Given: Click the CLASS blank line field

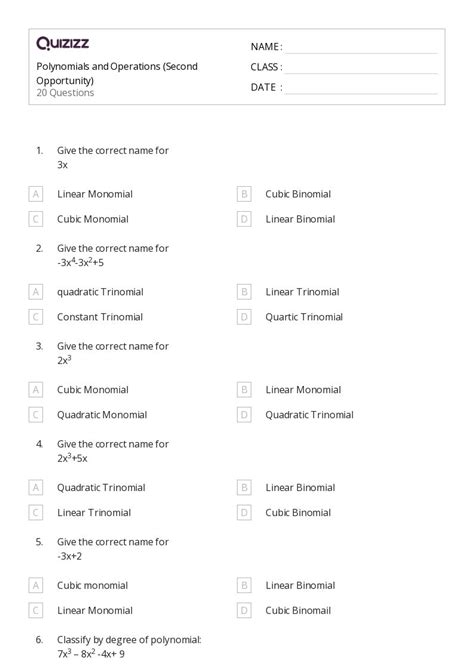Looking at the screenshot, I should (x=362, y=68).
